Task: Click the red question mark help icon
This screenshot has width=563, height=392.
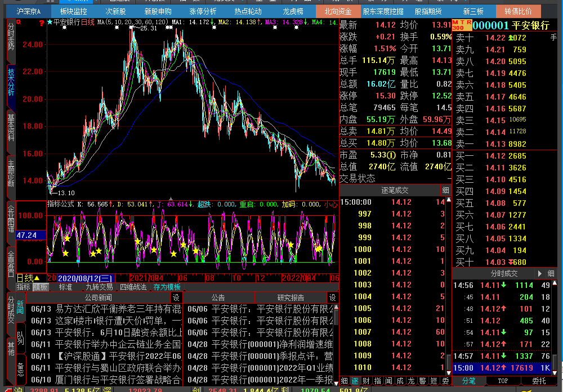Action: 42,23
